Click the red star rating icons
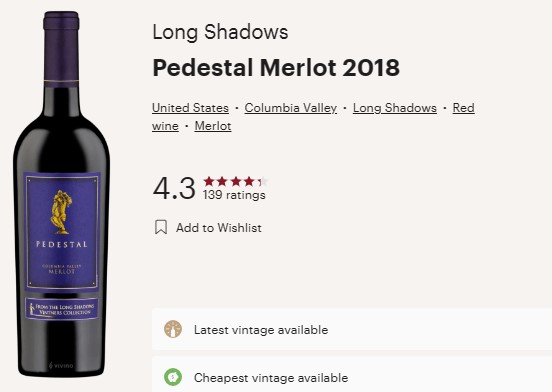This screenshot has width=552, height=392. pos(236,182)
